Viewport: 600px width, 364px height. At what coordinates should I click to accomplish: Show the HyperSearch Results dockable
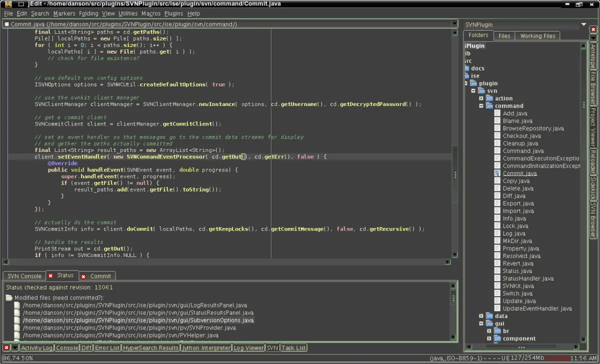[150, 348]
